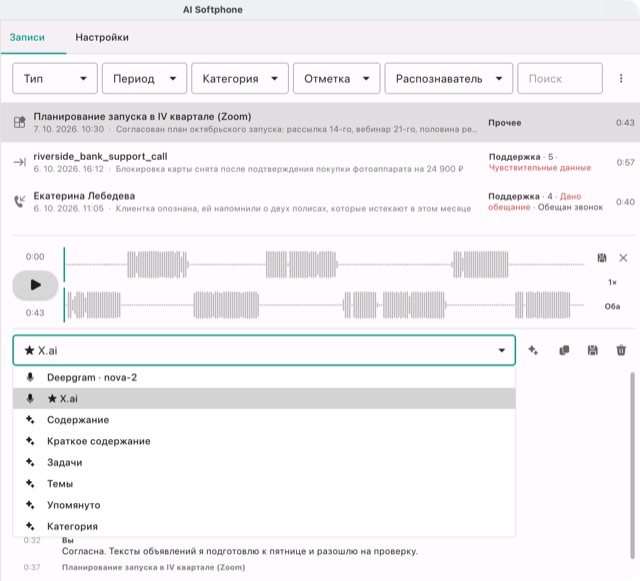The height and width of the screenshot is (581, 640).
Task: Click the microphone icon next to Deepgram
Action: tap(30, 377)
